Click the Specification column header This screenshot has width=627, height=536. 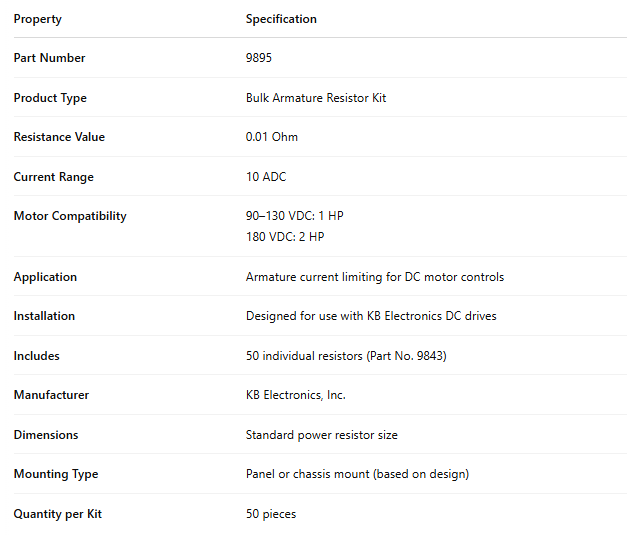(281, 19)
